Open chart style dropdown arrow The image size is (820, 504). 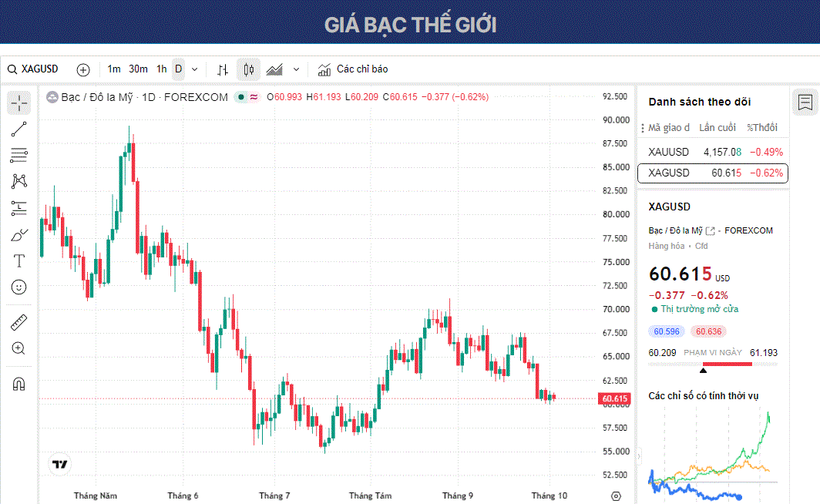[297, 69]
